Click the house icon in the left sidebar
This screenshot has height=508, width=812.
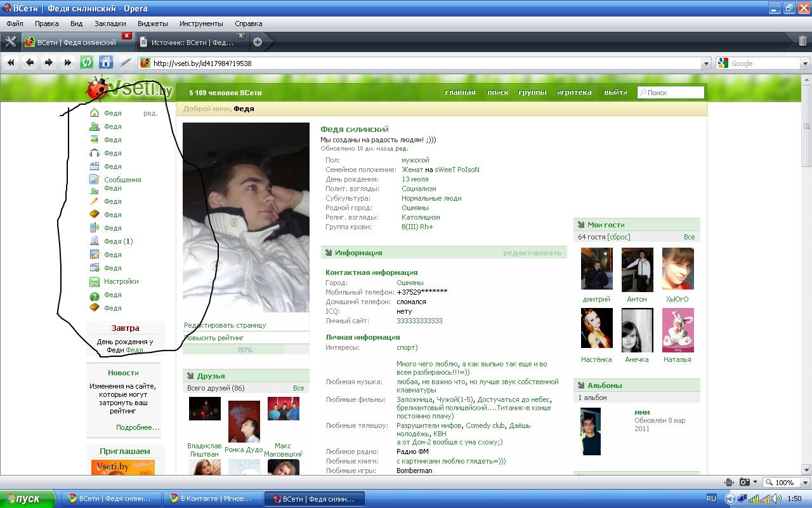pyautogui.click(x=95, y=113)
